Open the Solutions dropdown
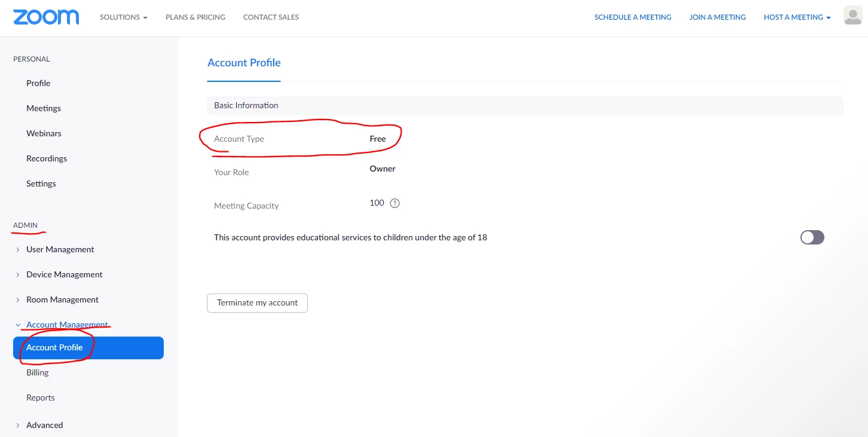 tap(123, 17)
